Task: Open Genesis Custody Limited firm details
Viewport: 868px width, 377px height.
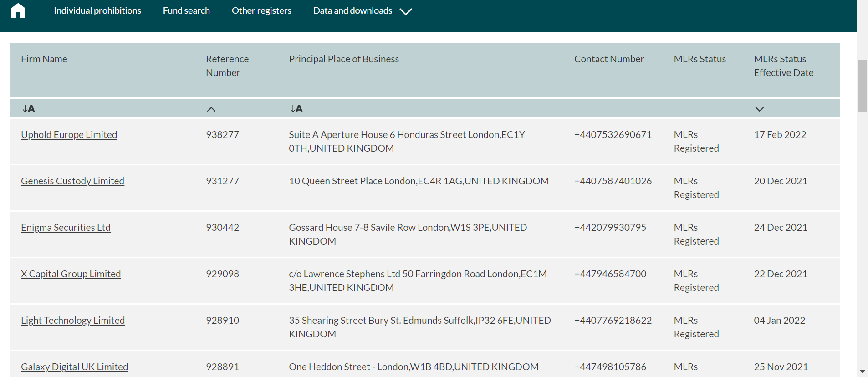Action: [x=72, y=181]
